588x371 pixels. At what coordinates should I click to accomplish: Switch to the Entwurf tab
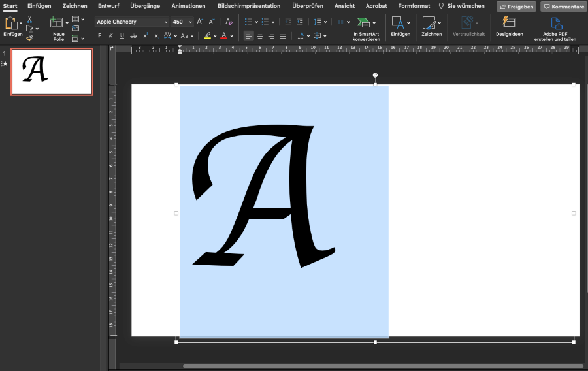[x=108, y=6]
